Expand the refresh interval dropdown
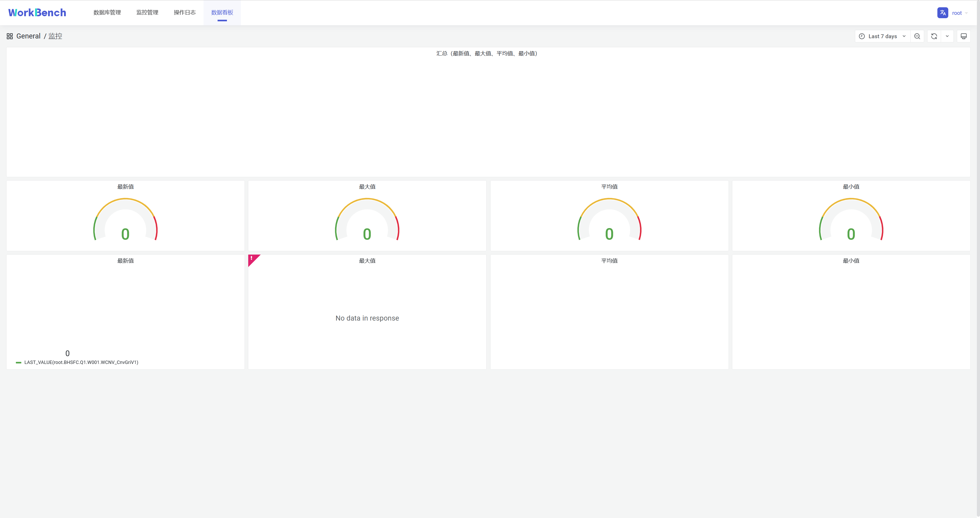 point(947,36)
